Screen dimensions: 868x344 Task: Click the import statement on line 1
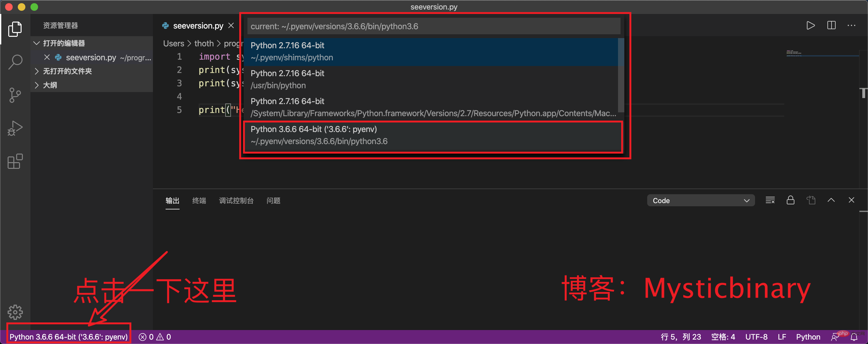coord(214,56)
